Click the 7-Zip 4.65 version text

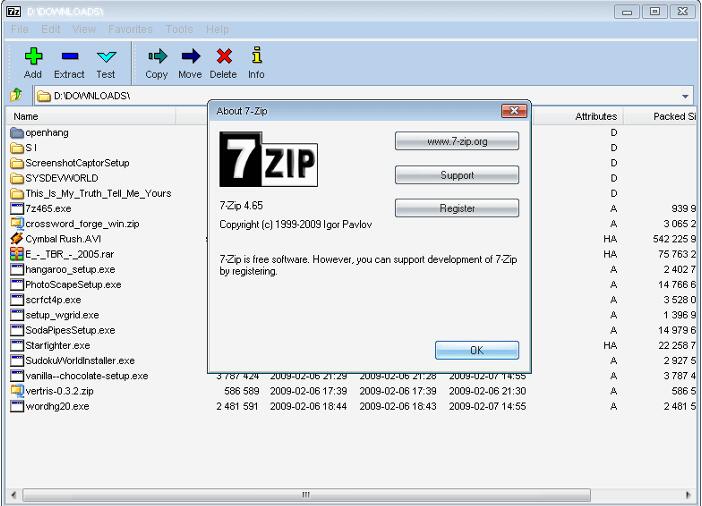241,206
